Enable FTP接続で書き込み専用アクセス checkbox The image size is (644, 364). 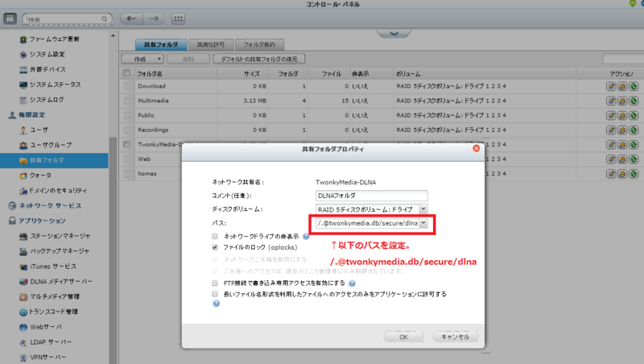215,283
